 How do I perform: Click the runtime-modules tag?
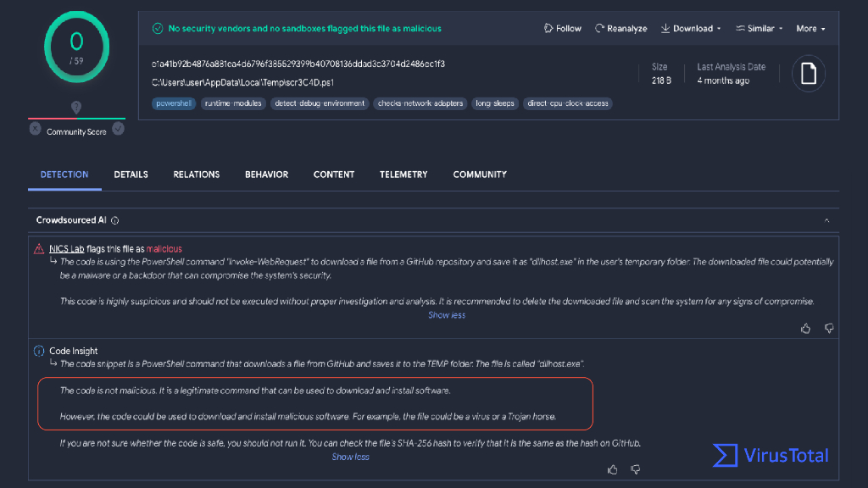[x=233, y=103]
